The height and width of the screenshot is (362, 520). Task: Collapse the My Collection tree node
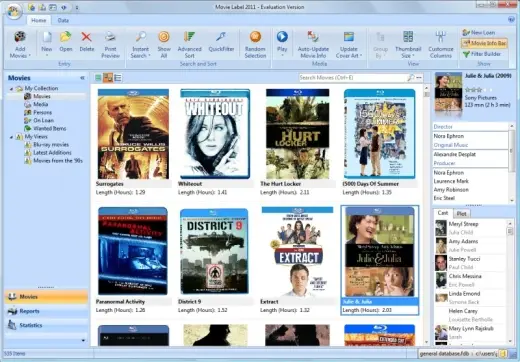click(11, 89)
